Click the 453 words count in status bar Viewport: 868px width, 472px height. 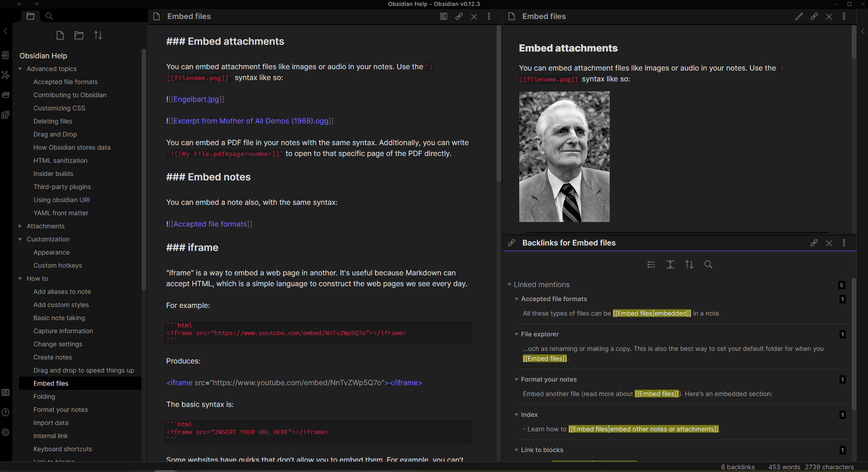[784, 467]
